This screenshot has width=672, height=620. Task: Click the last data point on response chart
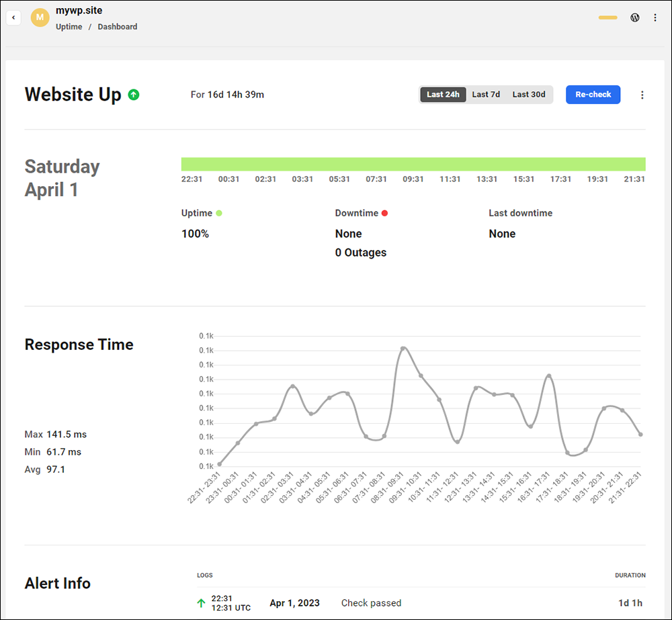point(640,435)
